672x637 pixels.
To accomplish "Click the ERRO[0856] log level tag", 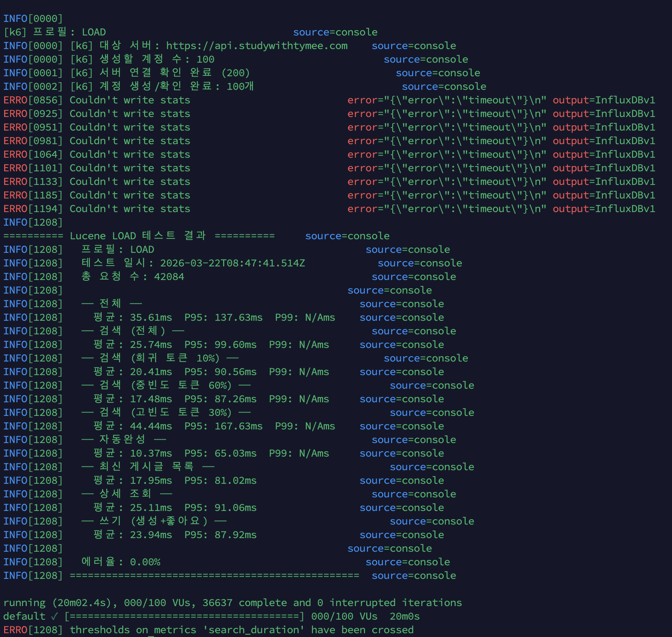I will [32, 100].
